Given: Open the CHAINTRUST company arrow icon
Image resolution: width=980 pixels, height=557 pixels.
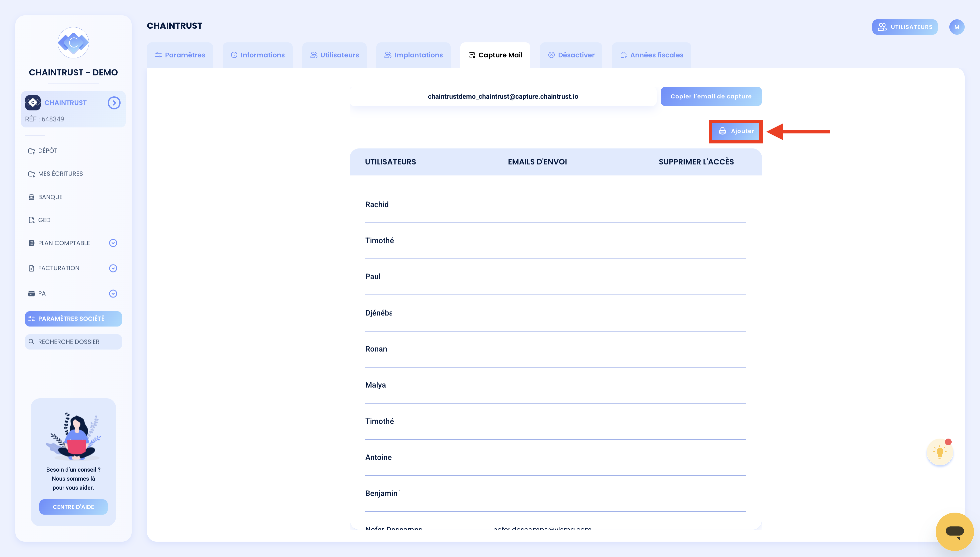Looking at the screenshot, I should tap(114, 103).
